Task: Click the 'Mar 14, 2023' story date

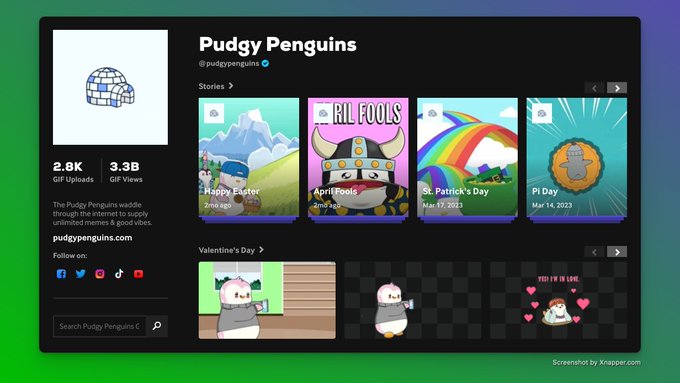Action: click(x=552, y=205)
